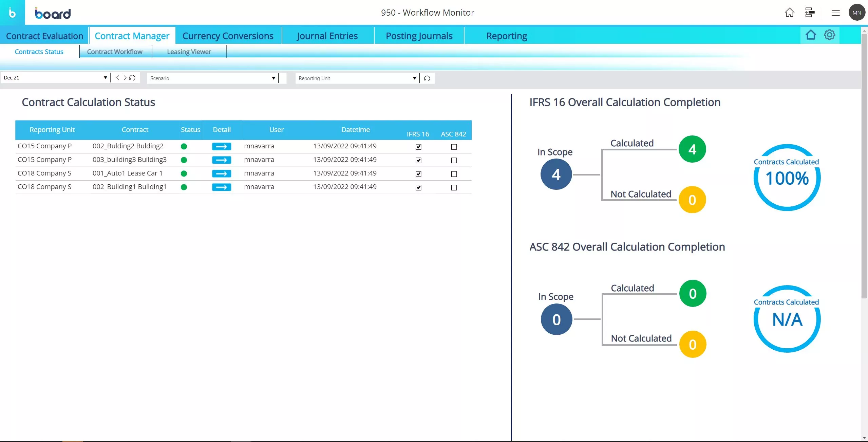Select the Contract Evaluation tab

[44, 35]
